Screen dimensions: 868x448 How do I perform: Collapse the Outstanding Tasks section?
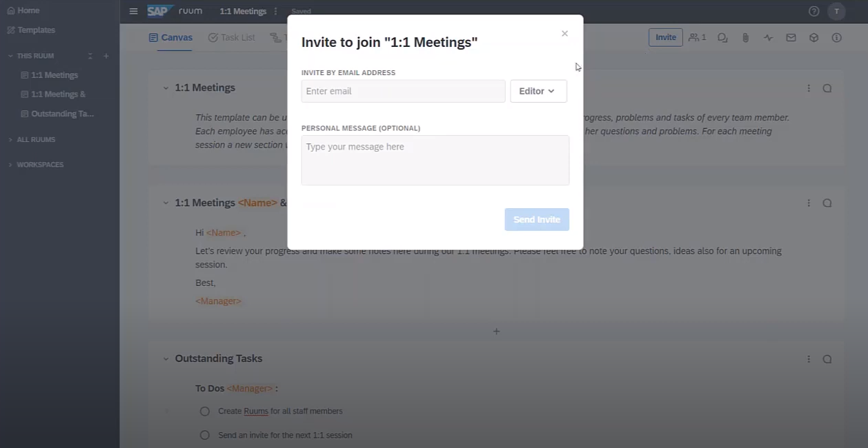point(166,359)
